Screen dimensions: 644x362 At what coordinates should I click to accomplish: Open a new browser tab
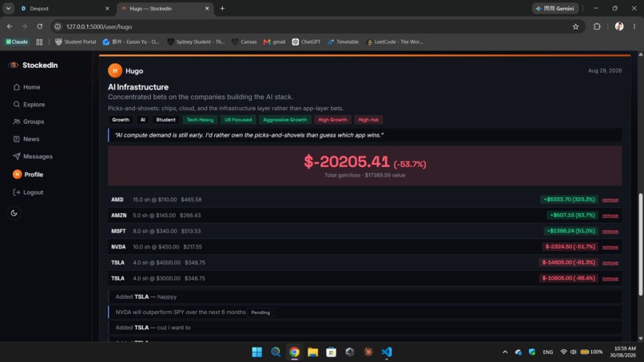point(222,8)
